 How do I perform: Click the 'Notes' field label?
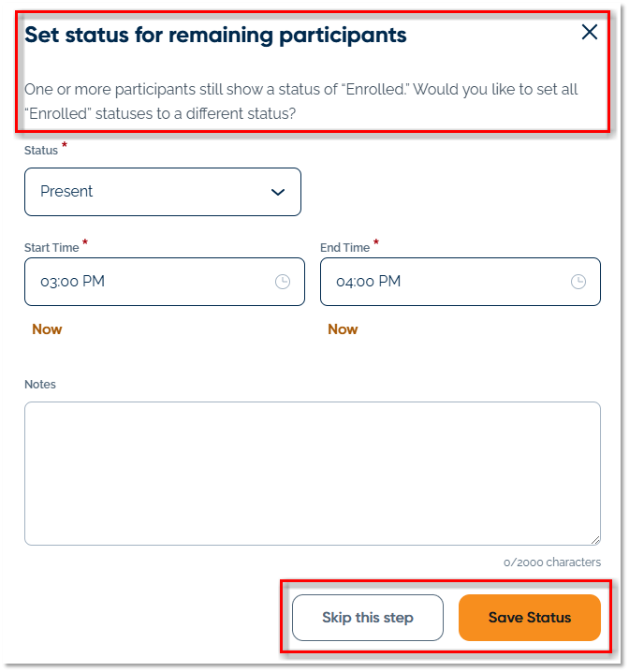click(x=40, y=385)
